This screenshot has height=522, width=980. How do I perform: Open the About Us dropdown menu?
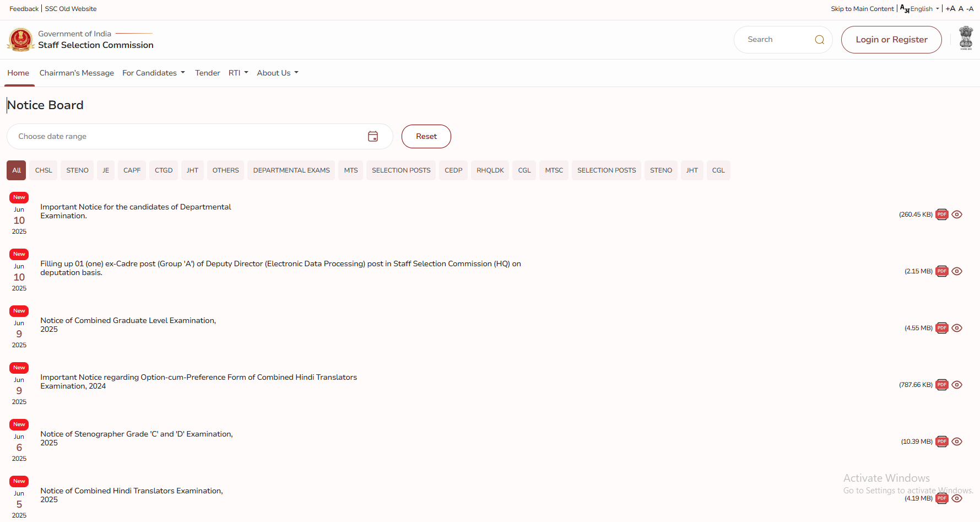(278, 73)
